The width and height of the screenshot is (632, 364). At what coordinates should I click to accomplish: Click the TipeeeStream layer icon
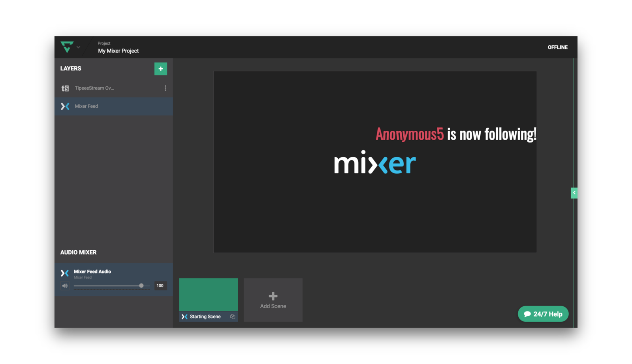point(65,88)
